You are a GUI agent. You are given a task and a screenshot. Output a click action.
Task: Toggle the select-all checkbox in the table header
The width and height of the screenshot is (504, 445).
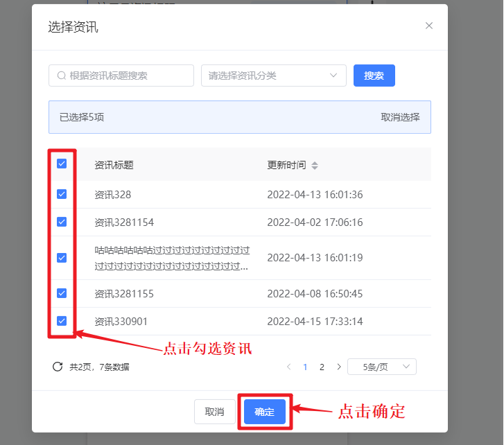click(62, 164)
